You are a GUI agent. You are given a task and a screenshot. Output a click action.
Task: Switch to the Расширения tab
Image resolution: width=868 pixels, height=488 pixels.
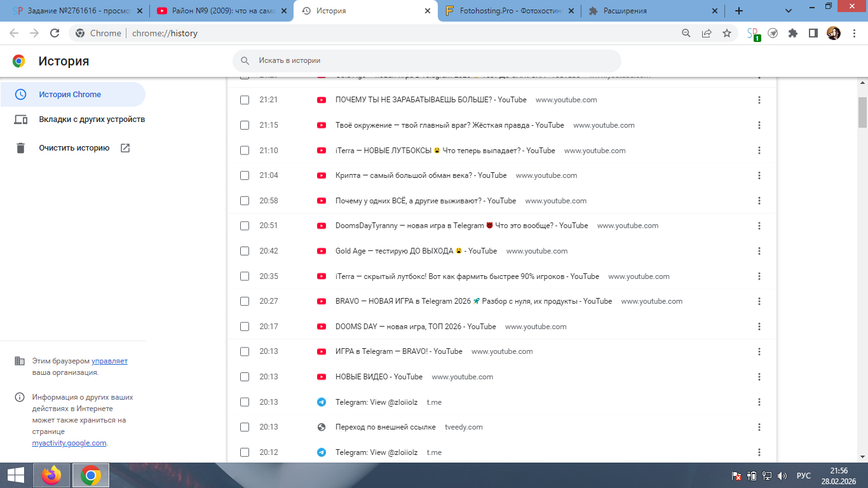[653, 11]
